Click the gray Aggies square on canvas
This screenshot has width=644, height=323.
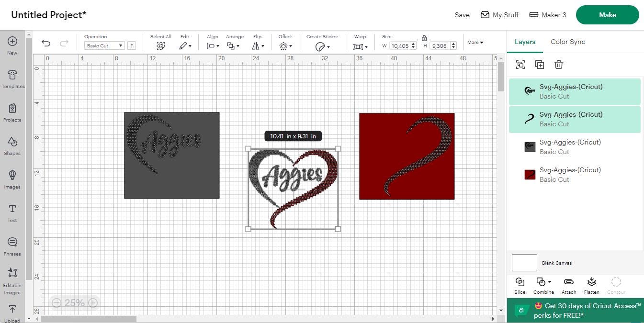coord(172,156)
